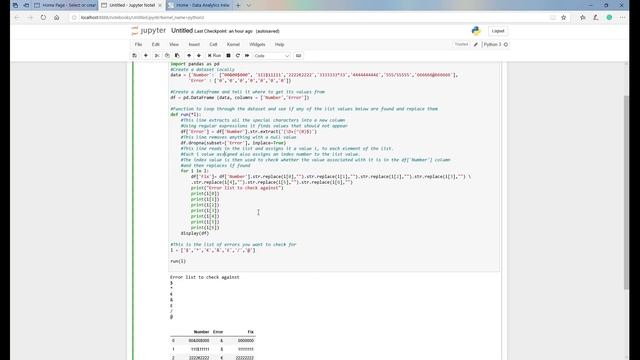640x360 pixels.
Task: Click the page vertical scrollbar
Action: [x=626, y=193]
